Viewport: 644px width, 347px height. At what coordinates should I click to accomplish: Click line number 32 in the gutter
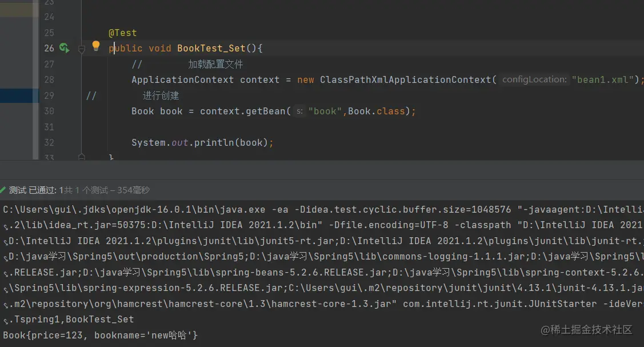(x=49, y=142)
